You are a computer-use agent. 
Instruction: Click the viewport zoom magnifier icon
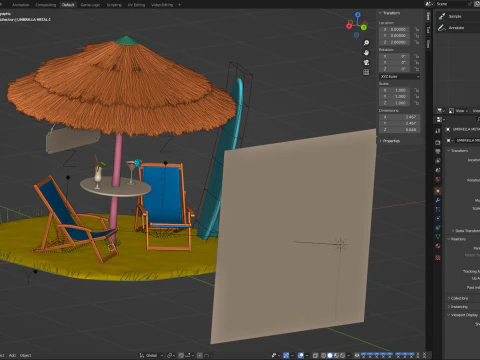coord(366,43)
